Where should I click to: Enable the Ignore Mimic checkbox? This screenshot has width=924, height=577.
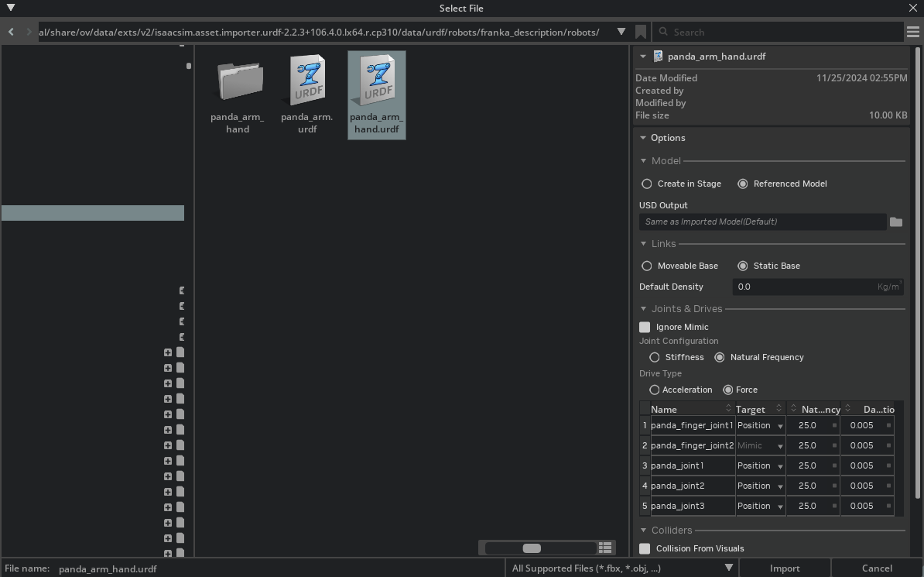[645, 327]
